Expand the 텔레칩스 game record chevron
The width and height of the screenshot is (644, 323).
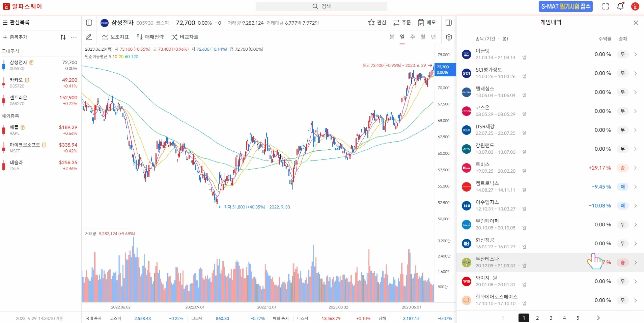coord(636,92)
